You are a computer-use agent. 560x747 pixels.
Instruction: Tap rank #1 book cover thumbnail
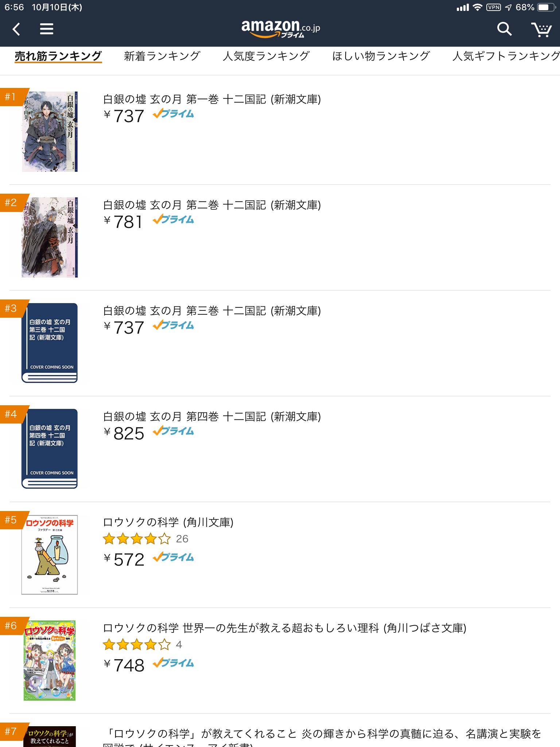coord(50,131)
